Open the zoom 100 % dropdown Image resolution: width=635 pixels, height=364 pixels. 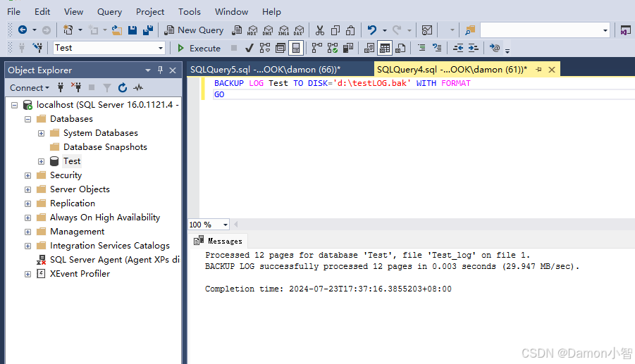coord(225,225)
